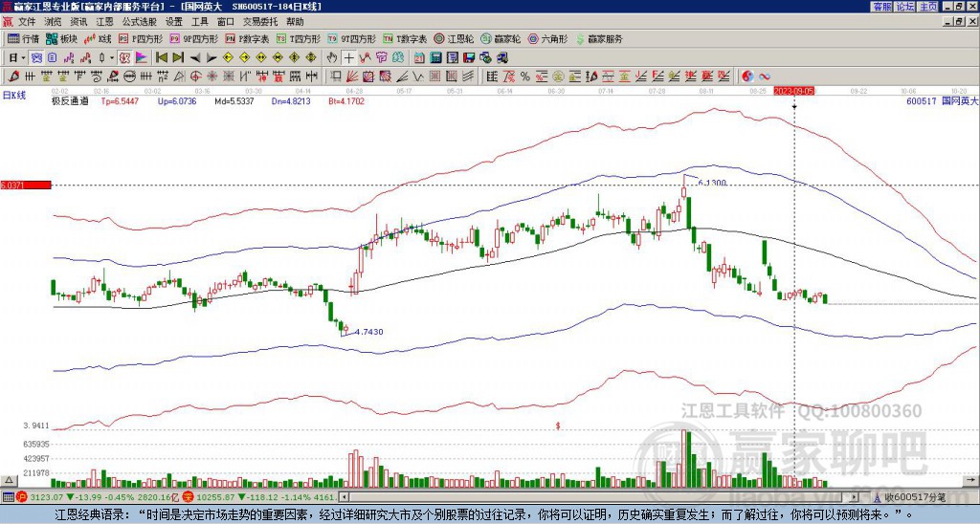Select the hand pan tool

[x=332, y=58]
